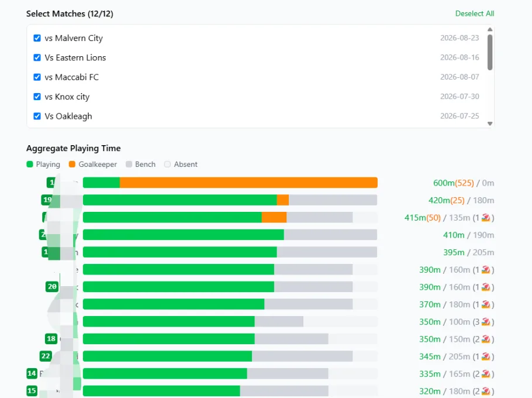This screenshot has width=532, height=398.
Task: Click the number 18 jersey badge
Action: 51,338
